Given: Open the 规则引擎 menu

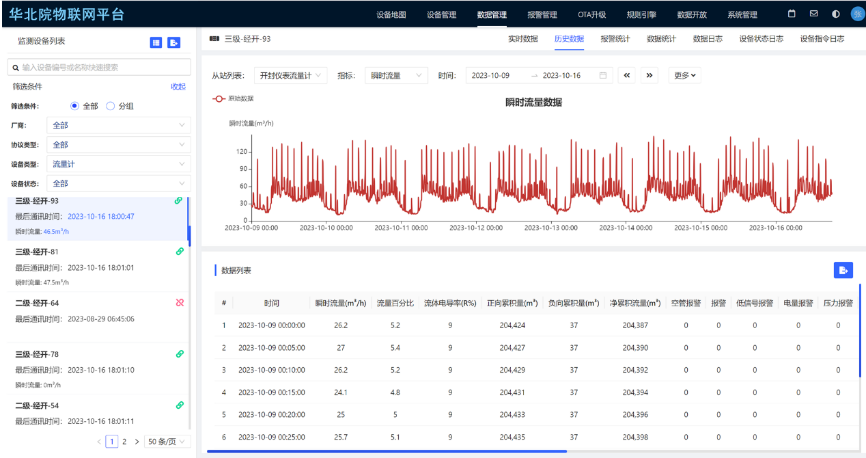Looking at the screenshot, I should [641, 15].
